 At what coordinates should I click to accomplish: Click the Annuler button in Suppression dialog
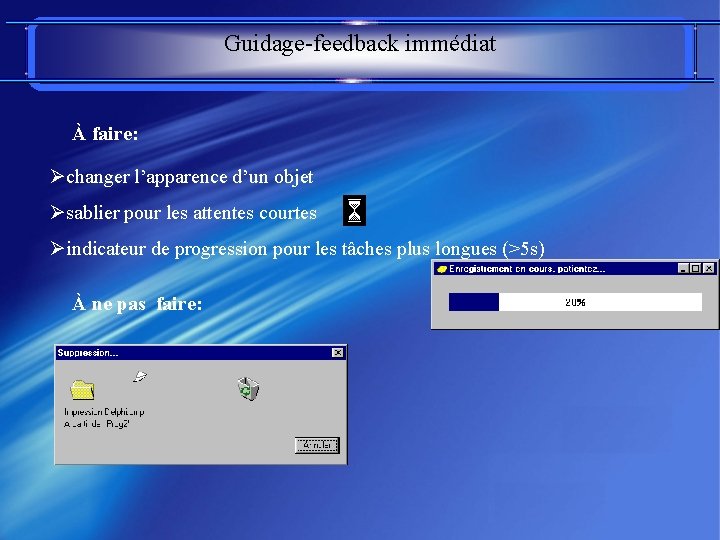pyautogui.click(x=317, y=445)
